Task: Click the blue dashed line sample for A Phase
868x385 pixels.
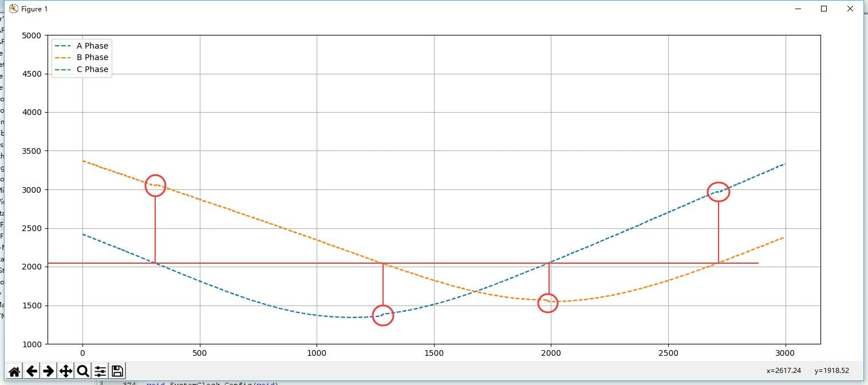Action: 63,46
